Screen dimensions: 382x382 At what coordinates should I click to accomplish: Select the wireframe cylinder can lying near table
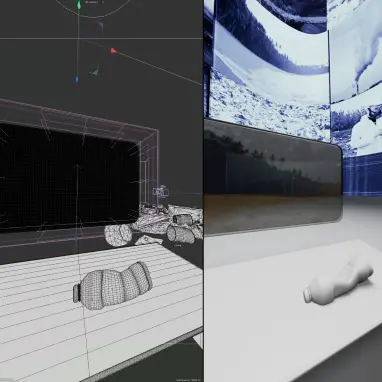click(x=181, y=234)
